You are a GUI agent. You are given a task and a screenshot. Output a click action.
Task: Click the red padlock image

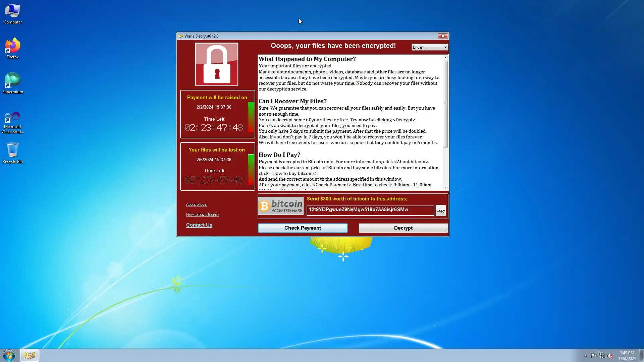217,64
